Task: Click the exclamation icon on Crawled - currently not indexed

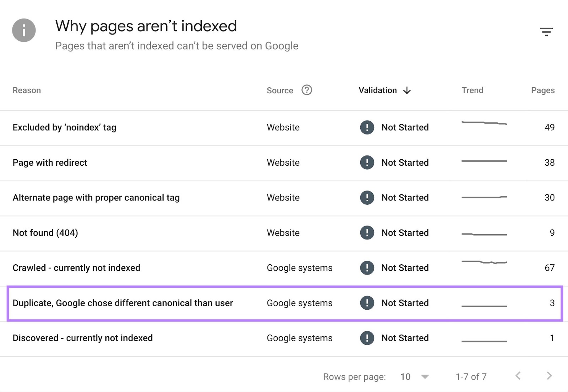Action: point(367,268)
